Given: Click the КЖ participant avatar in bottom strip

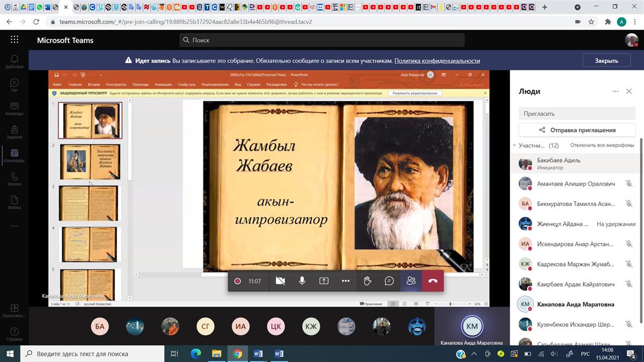Looking at the screenshot, I should coord(311,326).
